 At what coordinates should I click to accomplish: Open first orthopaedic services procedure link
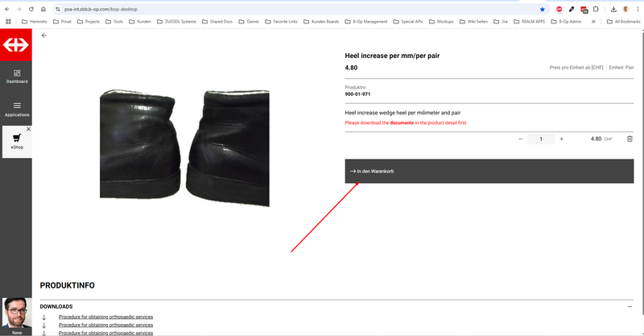(x=105, y=317)
